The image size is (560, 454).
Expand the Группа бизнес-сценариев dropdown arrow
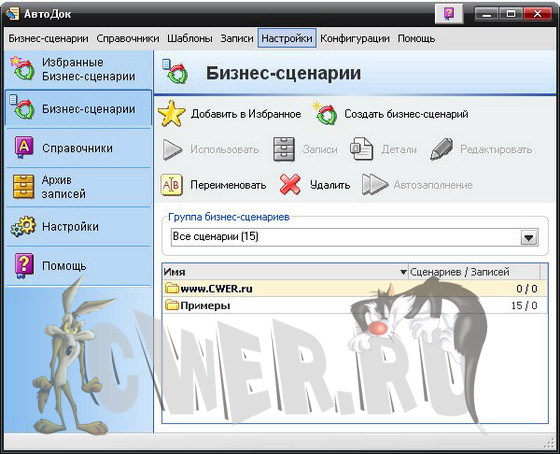[x=529, y=238]
